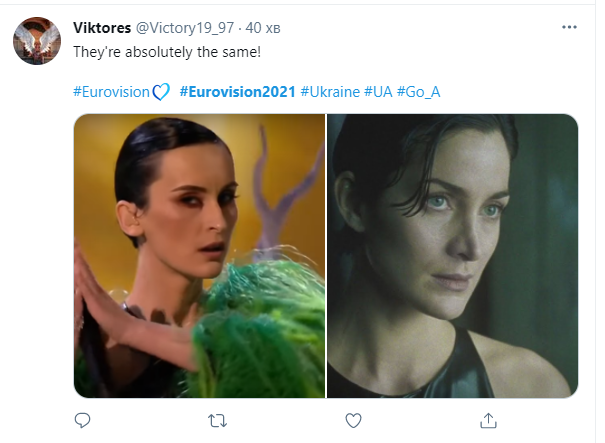Expand the left photo with green feathers
The height and width of the screenshot is (443, 605).
199,256
